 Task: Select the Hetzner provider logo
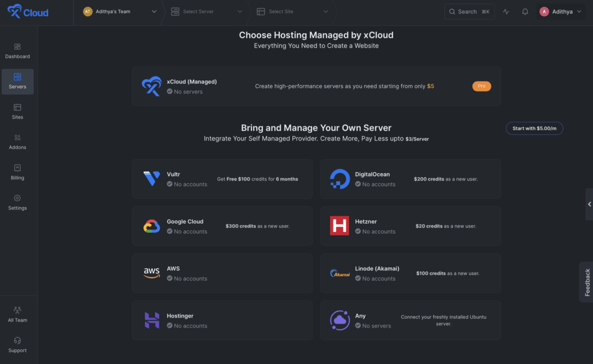click(x=339, y=226)
